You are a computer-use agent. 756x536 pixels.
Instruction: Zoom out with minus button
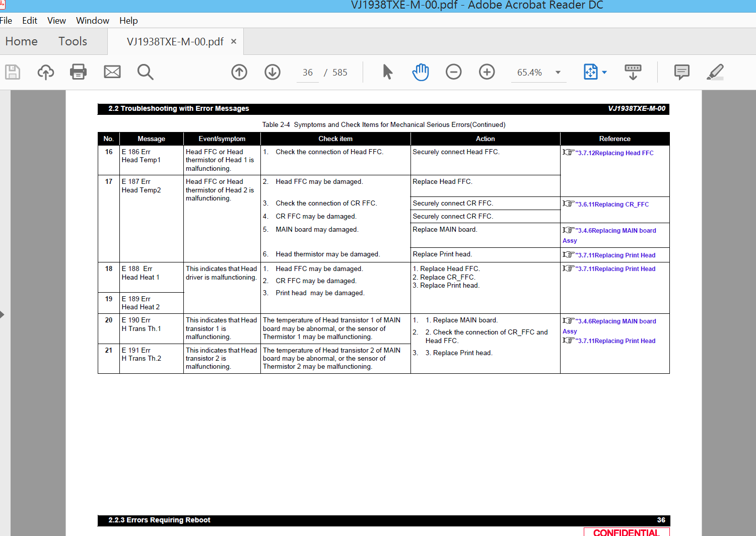click(x=454, y=72)
